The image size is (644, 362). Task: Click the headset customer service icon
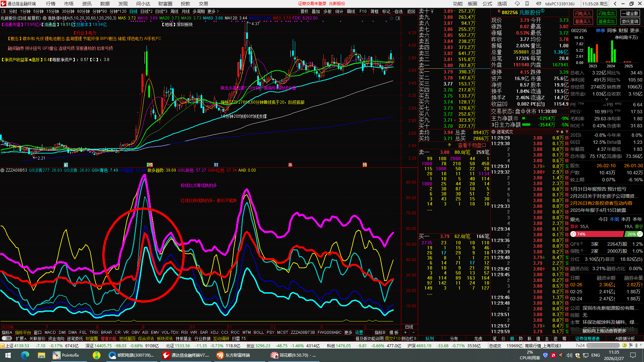point(517,4)
